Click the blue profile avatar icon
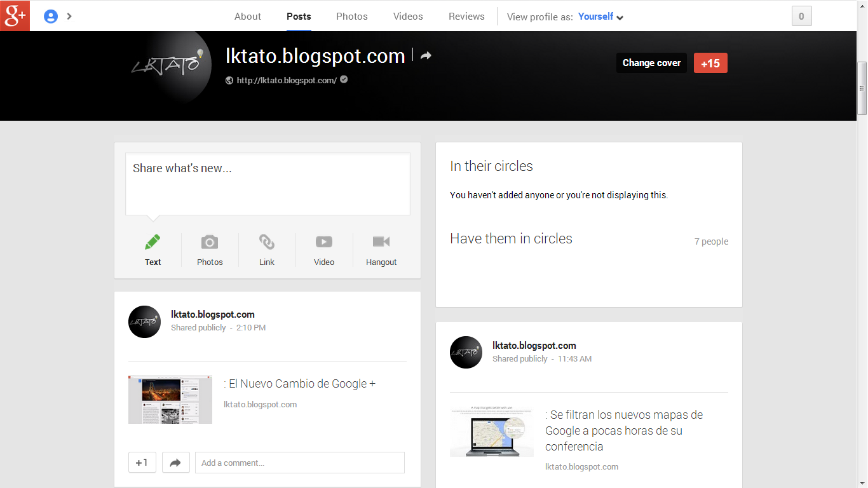Viewport: 868px width, 488px height. tap(51, 17)
